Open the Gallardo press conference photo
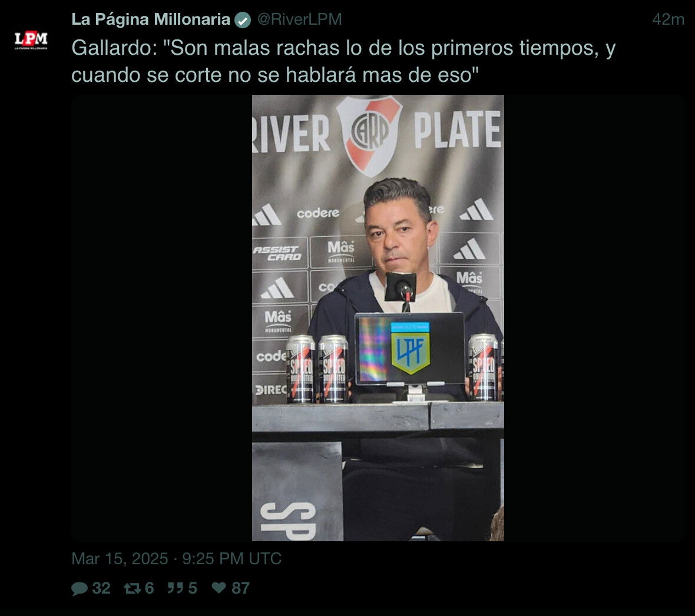This screenshot has width=695, height=616. pos(378,318)
